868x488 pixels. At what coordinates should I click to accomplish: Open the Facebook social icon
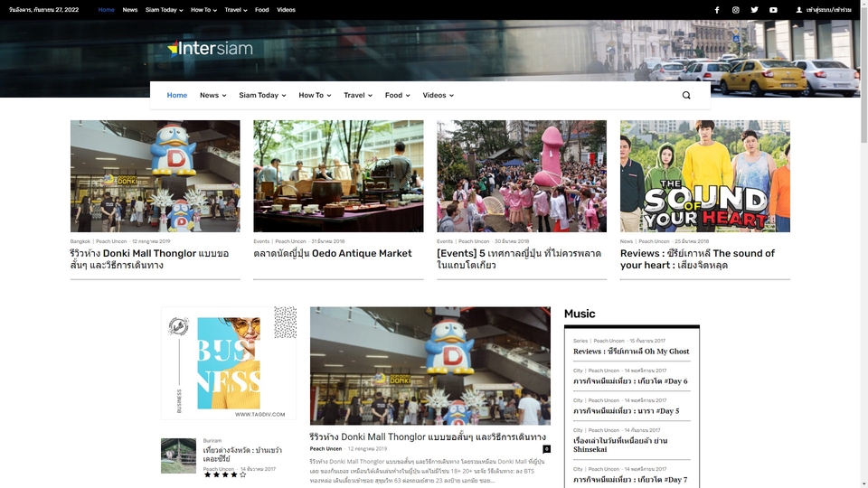[x=717, y=10]
